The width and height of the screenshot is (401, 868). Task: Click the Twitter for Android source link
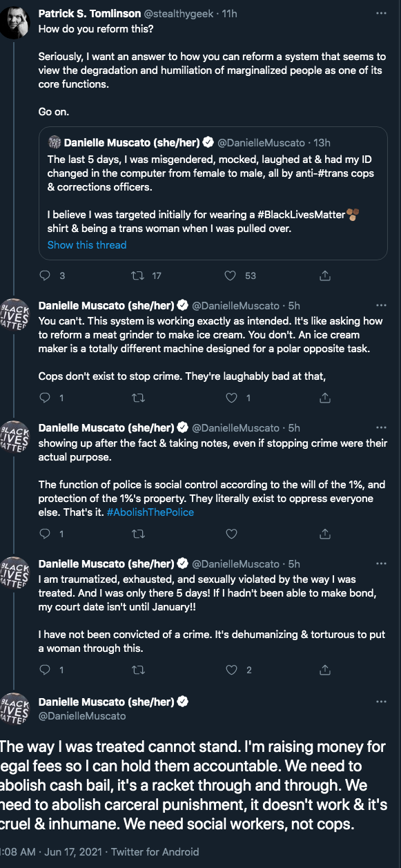(x=155, y=851)
